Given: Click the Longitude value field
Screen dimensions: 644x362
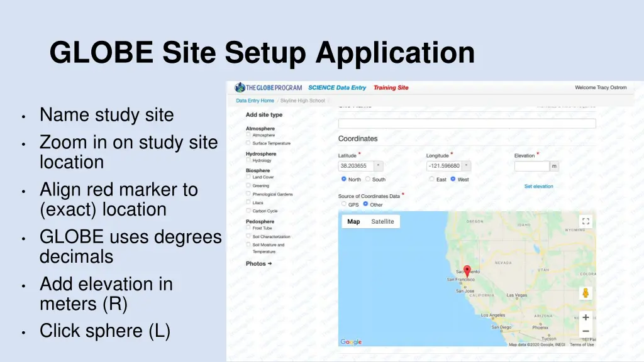Looking at the screenshot, I should tap(444, 166).
